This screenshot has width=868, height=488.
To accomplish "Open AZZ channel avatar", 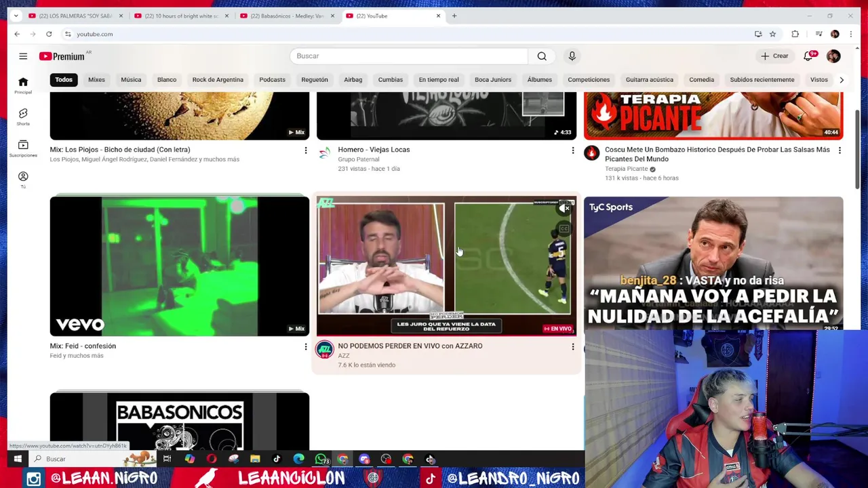I will (325, 349).
